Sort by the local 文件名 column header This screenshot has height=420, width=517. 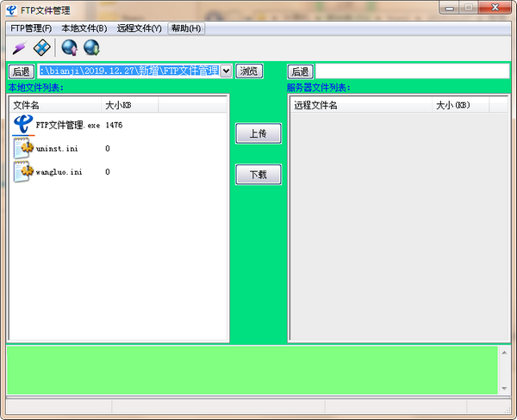[x=53, y=105]
